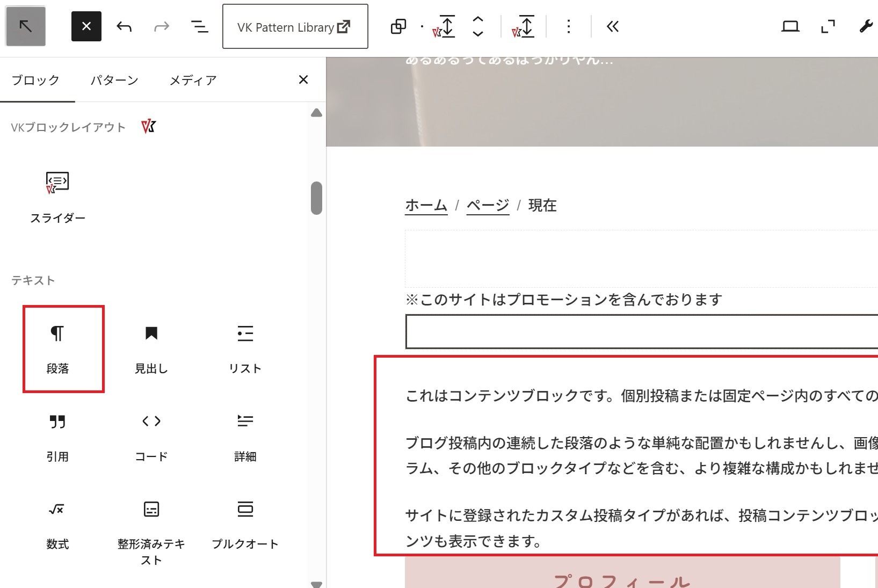Image resolution: width=878 pixels, height=588 pixels.
Task: Insert the 引用 quote block
Action: pyautogui.click(x=57, y=437)
